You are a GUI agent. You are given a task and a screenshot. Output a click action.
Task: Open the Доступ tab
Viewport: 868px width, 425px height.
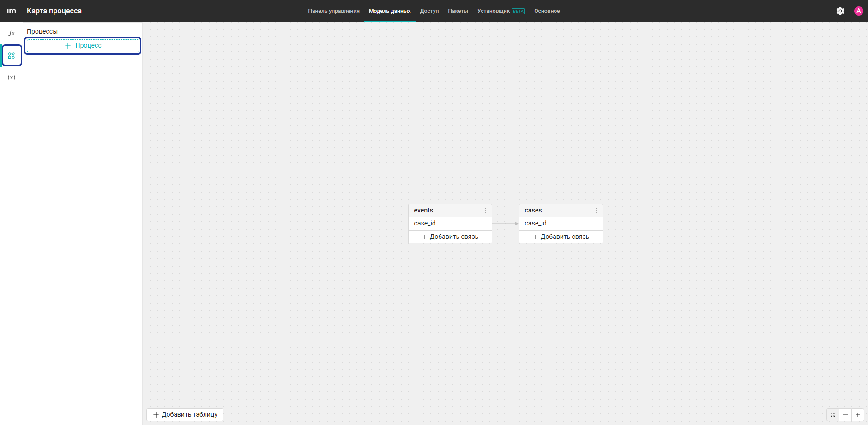(429, 11)
